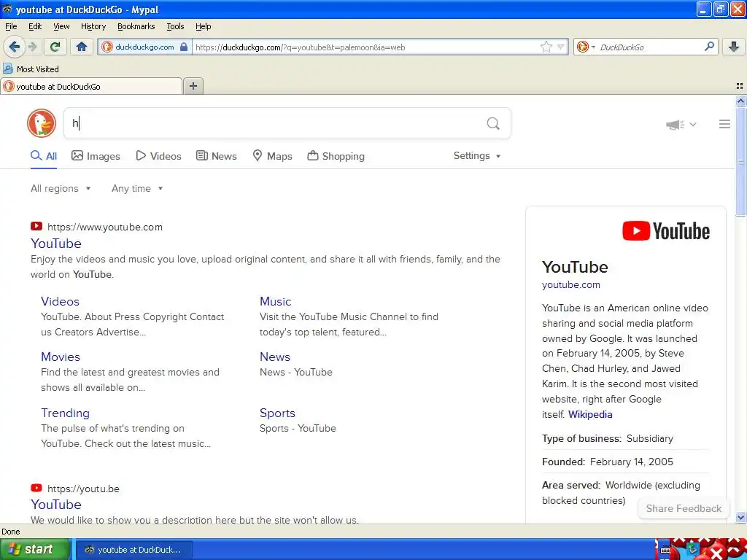This screenshot has height=560, width=747.
Task: Open the Help menu
Action: [203, 26]
